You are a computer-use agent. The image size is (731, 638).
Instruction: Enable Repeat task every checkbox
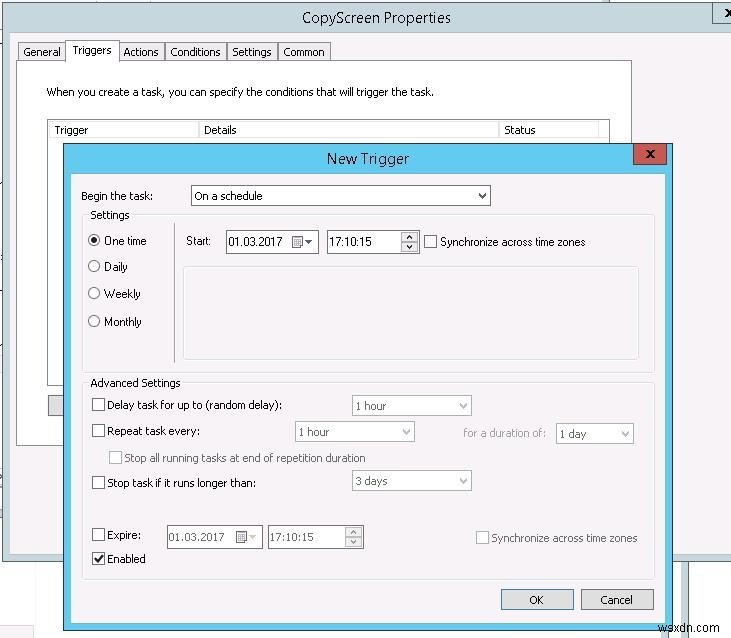(x=98, y=431)
